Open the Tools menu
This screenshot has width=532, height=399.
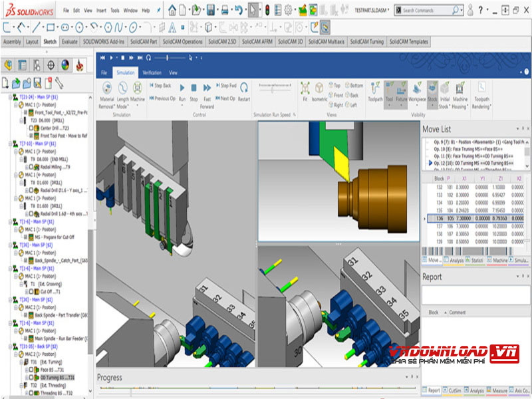(115, 11)
